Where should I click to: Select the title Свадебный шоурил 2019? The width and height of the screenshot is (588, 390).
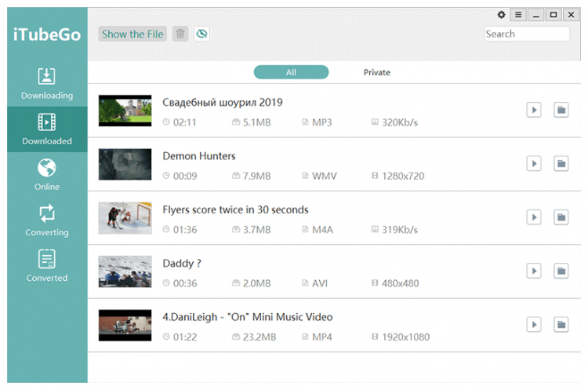click(x=223, y=103)
